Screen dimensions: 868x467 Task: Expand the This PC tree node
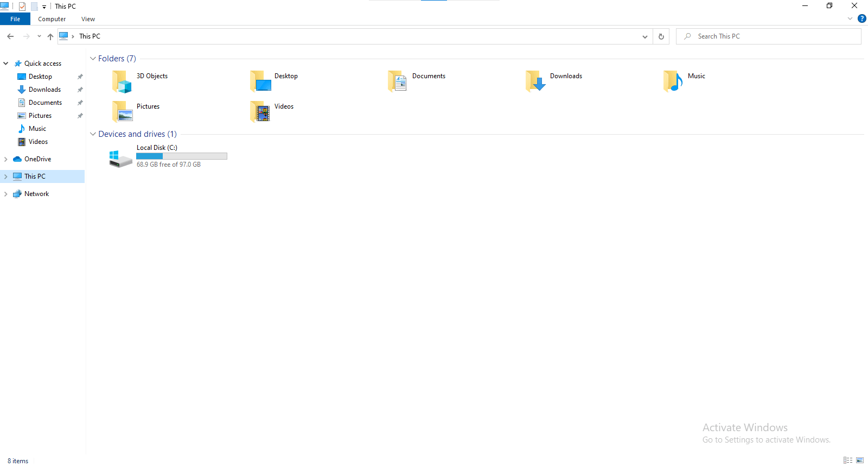coord(6,176)
